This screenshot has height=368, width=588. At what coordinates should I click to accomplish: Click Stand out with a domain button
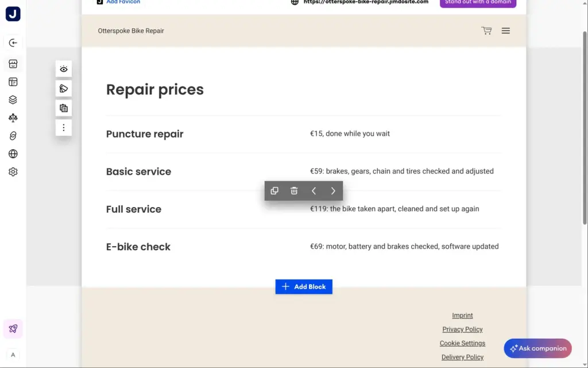(478, 3)
